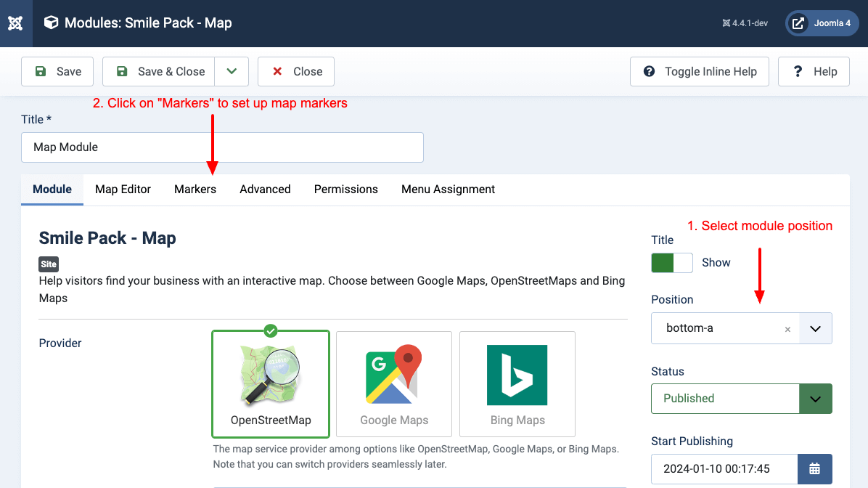Open the Joomla 4 site preview button
This screenshot has width=868, height=488.
[822, 23]
